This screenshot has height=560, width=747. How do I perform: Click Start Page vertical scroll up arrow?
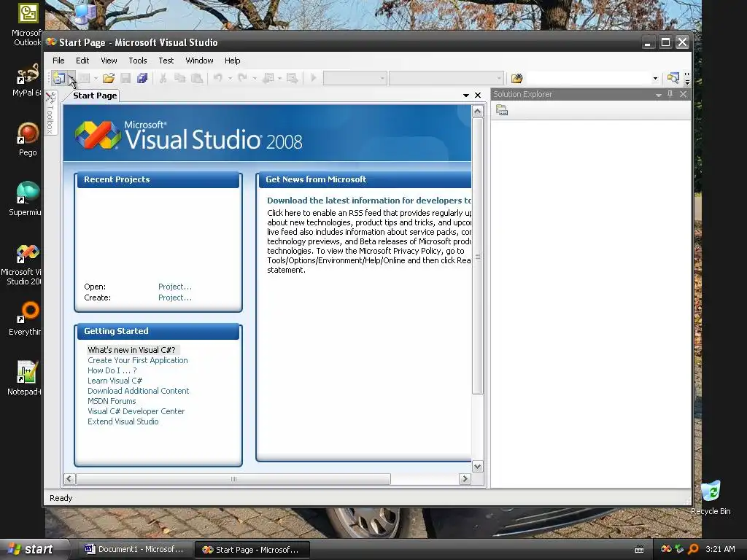click(477, 112)
